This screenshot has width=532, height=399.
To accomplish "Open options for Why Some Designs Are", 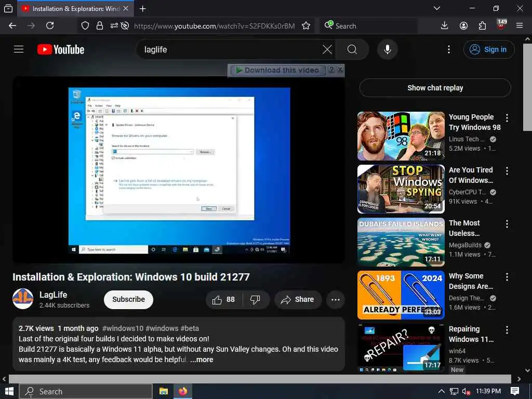I will click(x=507, y=277).
